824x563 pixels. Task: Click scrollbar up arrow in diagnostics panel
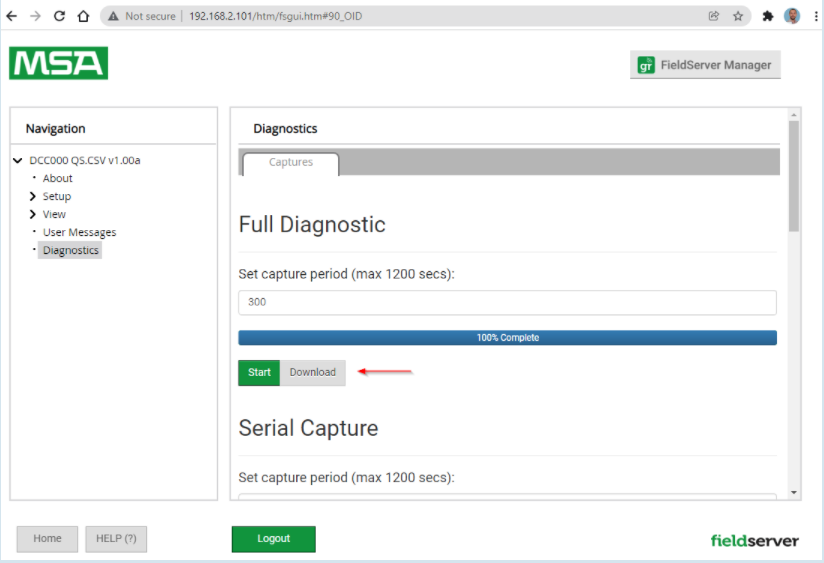794,115
